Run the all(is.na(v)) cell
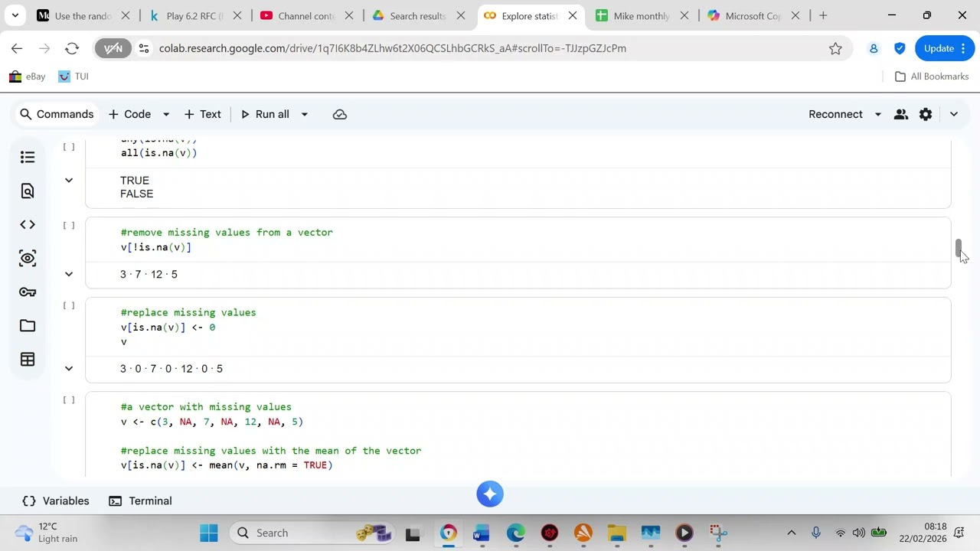 coord(69,146)
